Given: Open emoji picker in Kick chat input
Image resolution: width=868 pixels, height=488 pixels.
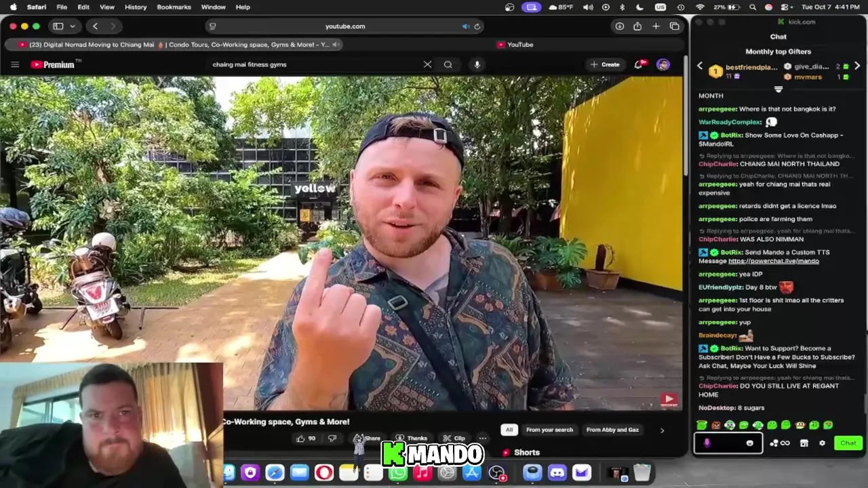Looking at the screenshot, I should (x=749, y=443).
